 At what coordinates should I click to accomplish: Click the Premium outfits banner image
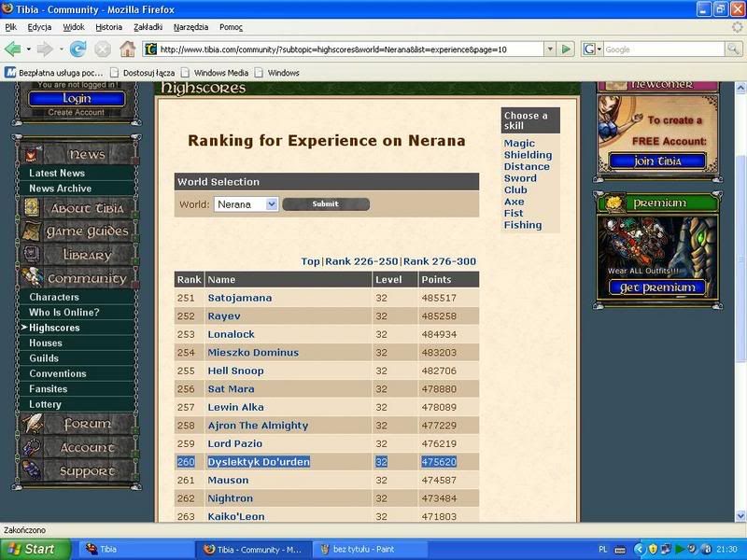tap(657, 247)
